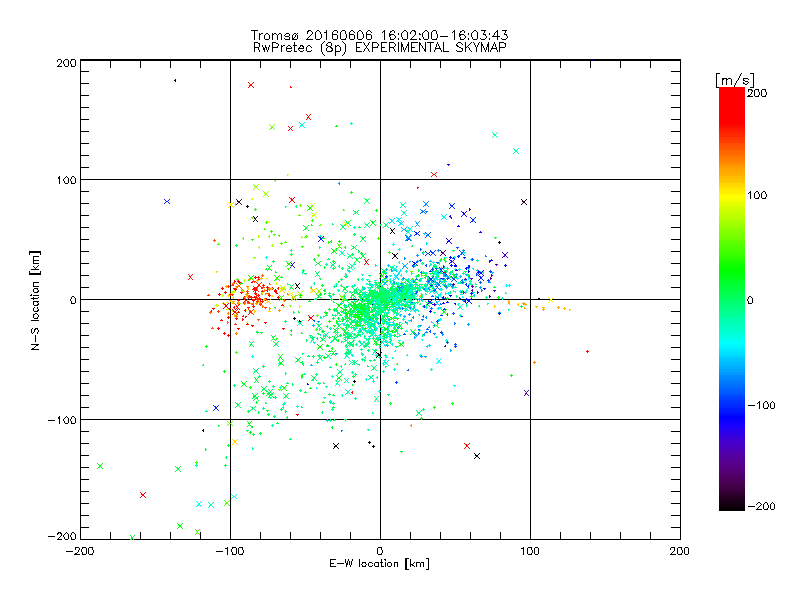Click the x-axis '100' tick label
Viewport: 800px width, 600px height.
click(x=530, y=551)
